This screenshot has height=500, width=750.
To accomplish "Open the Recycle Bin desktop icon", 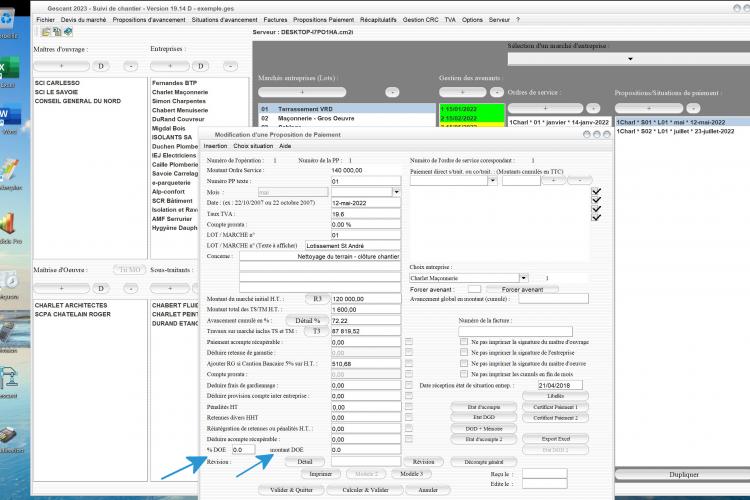I will click(8, 22).
